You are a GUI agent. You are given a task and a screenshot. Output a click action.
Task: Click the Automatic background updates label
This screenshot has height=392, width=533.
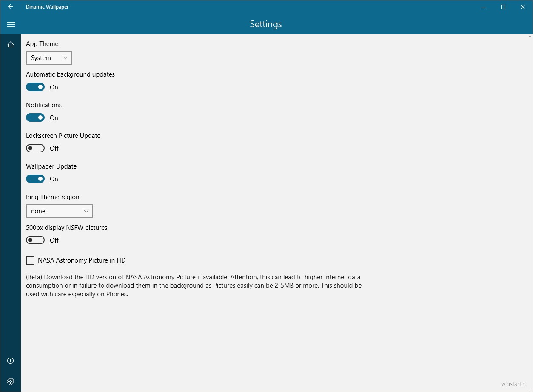[x=71, y=74]
